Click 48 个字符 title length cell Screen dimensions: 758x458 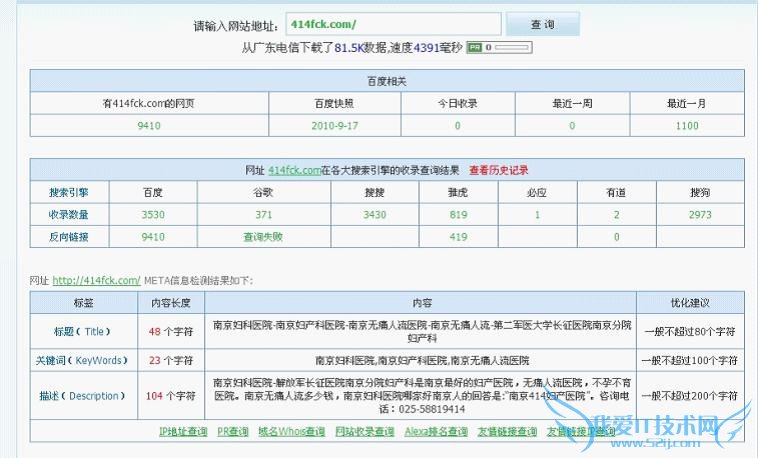(171, 331)
